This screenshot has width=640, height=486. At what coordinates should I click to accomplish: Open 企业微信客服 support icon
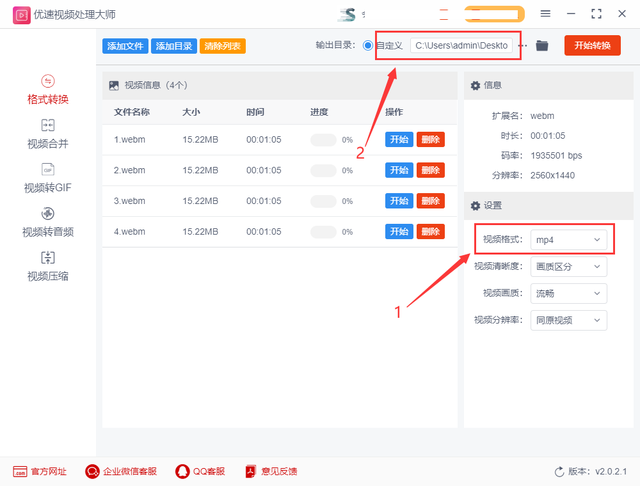[92, 471]
